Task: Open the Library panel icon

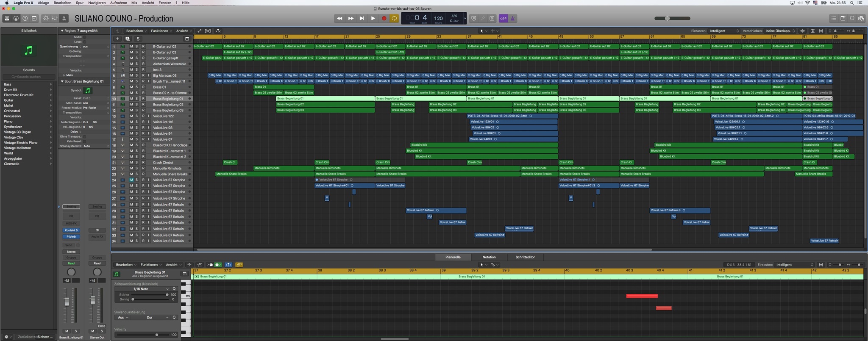Action: point(7,18)
